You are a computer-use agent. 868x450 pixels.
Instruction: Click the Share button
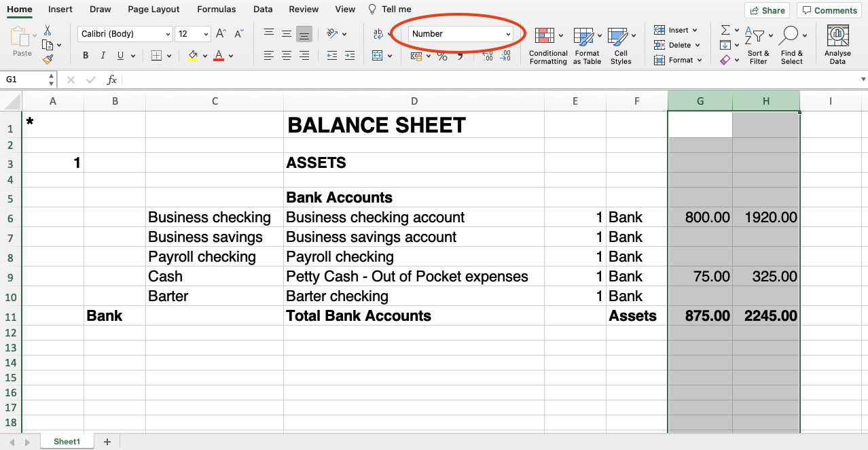point(767,10)
